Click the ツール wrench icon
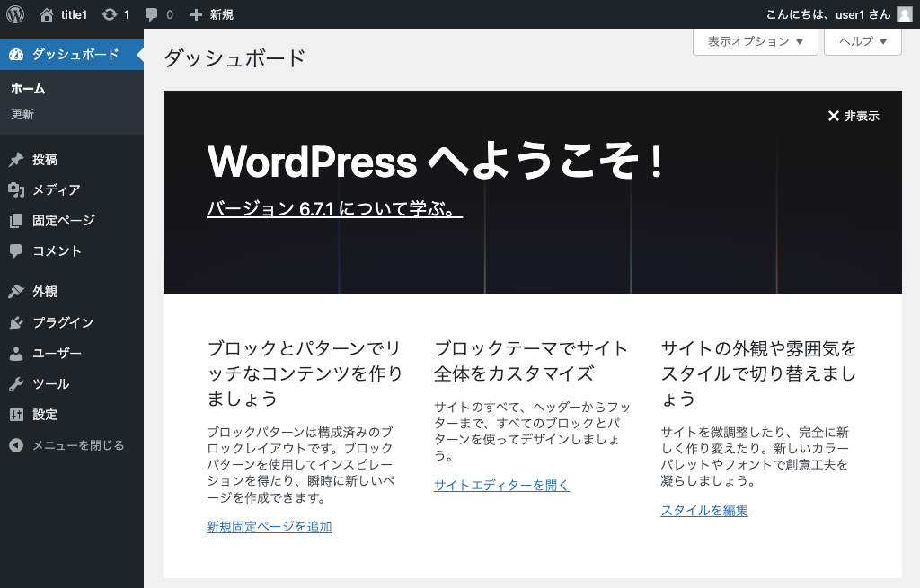This screenshot has width=920, height=588. pos(16,384)
